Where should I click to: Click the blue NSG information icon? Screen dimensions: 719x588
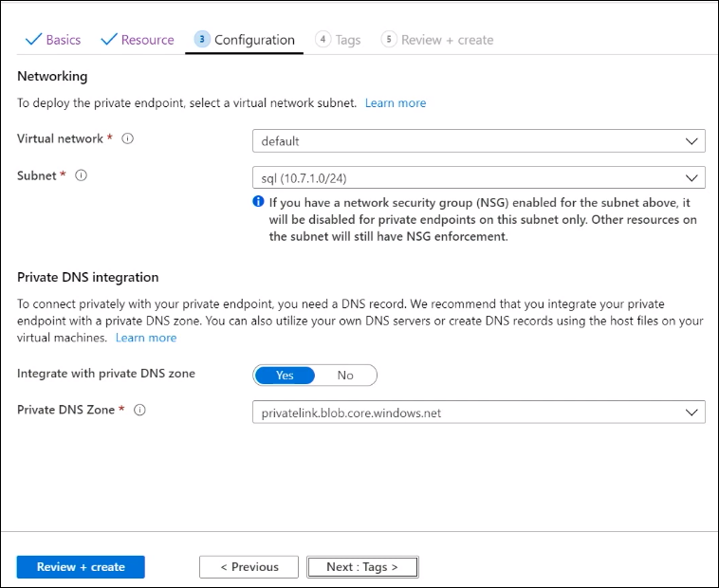258,201
